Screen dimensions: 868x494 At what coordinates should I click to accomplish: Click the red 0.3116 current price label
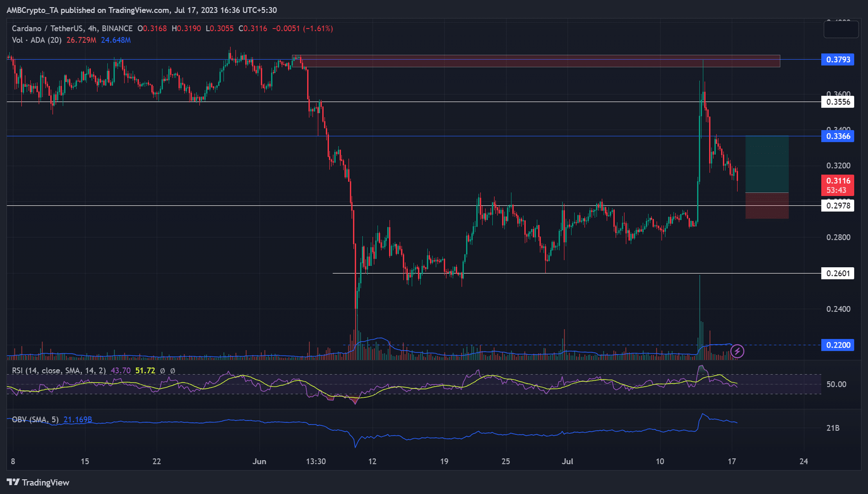(837, 185)
